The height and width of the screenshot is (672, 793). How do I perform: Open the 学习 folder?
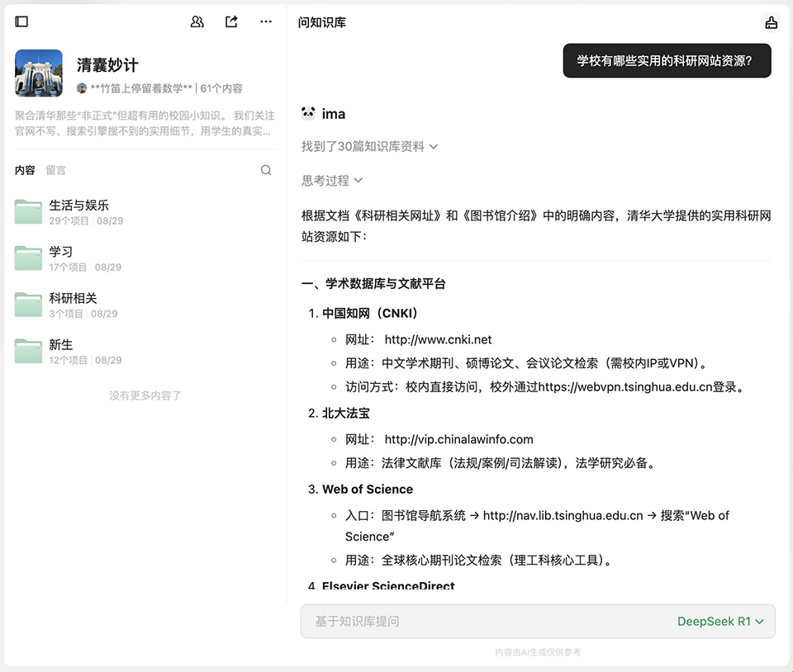pyautogui.click(x=61, y=252)
